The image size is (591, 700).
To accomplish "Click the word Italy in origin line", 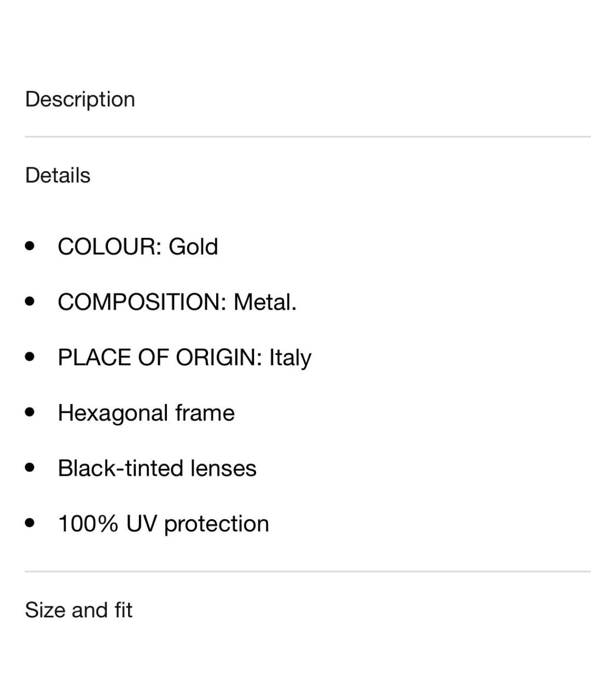I will coord(290,358).
